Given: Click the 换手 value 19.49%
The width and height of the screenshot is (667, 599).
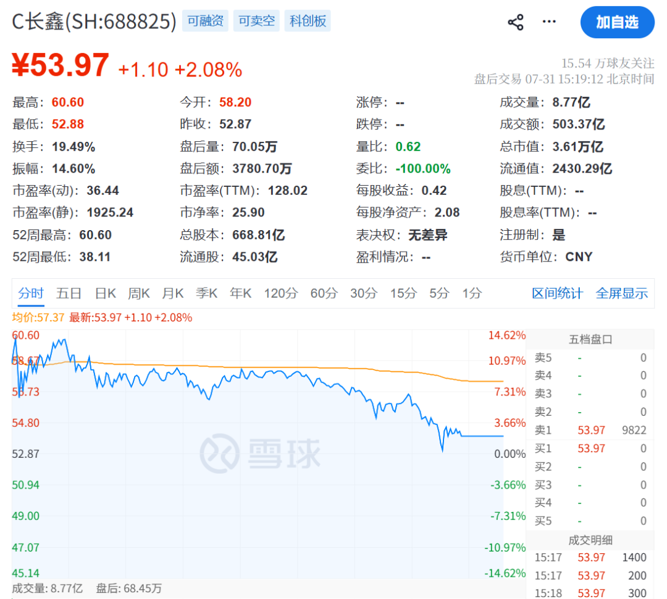Looking at the screenshot, I should [74, 147].
